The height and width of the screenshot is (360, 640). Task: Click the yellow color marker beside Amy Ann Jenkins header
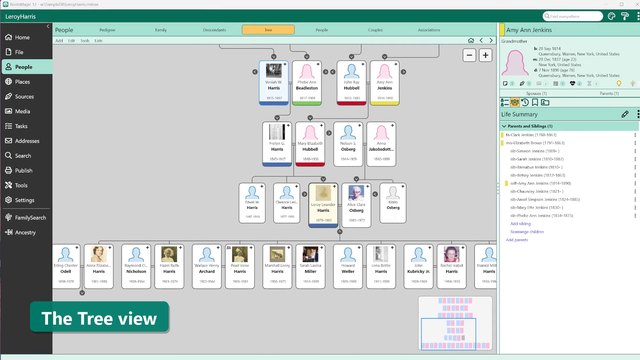click(x=502, y=30)
